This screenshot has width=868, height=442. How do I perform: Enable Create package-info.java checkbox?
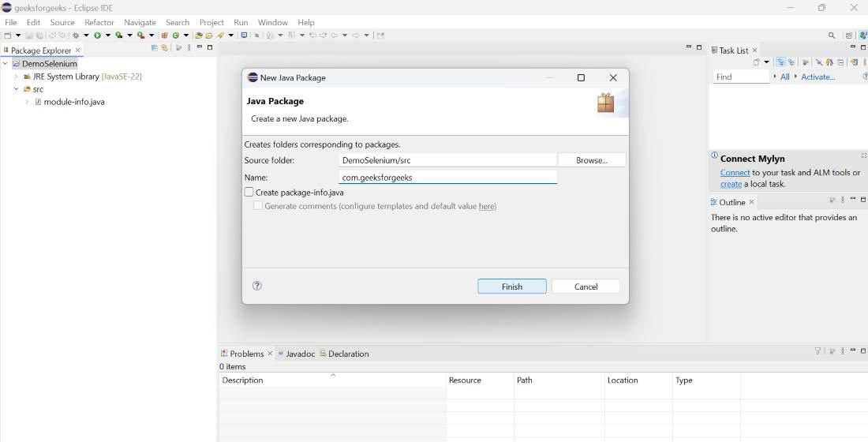pyautogui.click(x=249, y=193)
